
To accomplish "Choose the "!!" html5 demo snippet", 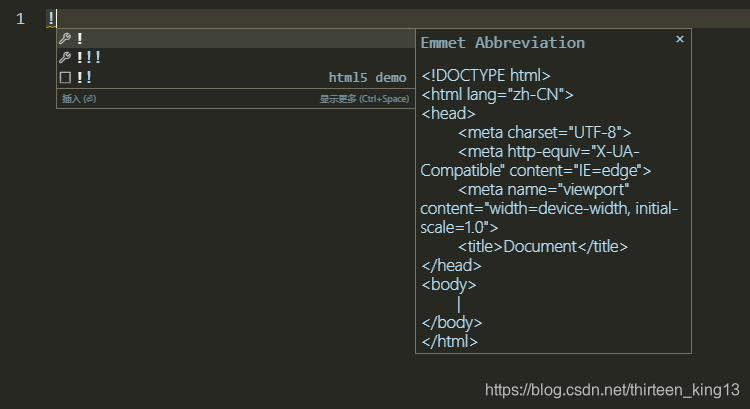I will point(236,77).
